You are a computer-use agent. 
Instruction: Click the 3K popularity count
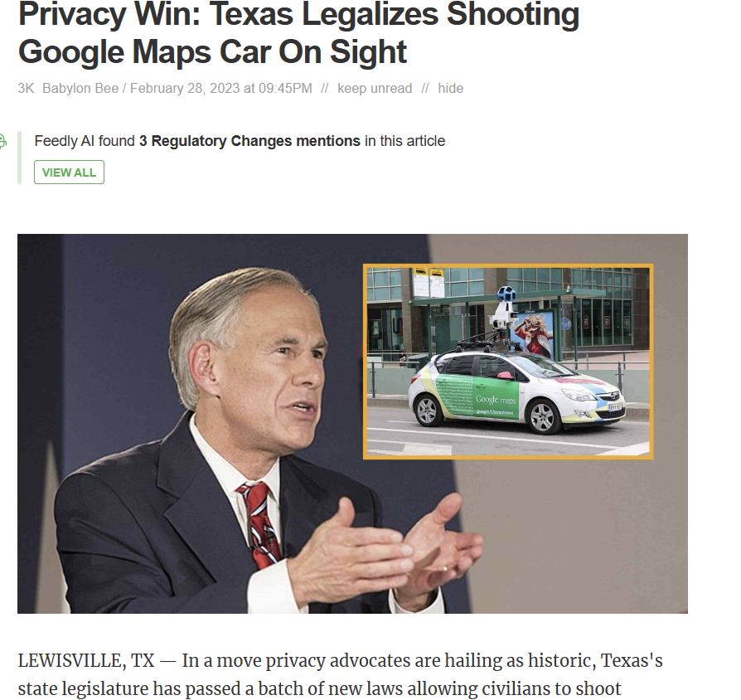click(x=26, y=89)
